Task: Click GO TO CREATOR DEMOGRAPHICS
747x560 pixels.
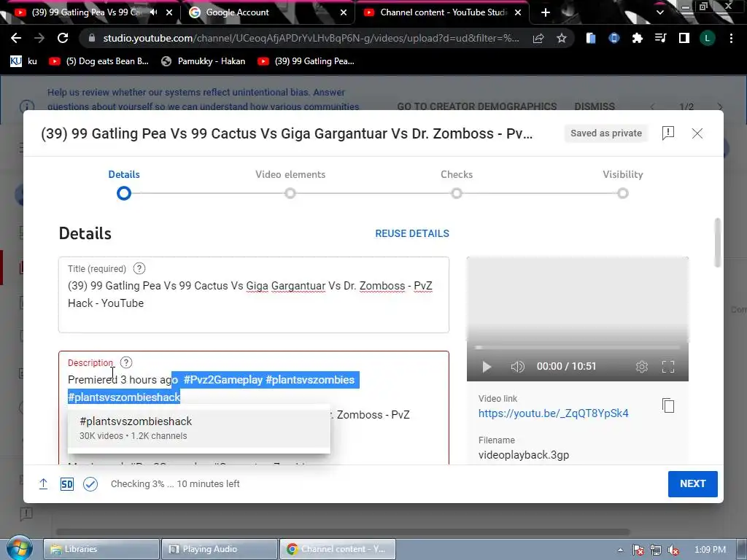Action: point(477,106)
